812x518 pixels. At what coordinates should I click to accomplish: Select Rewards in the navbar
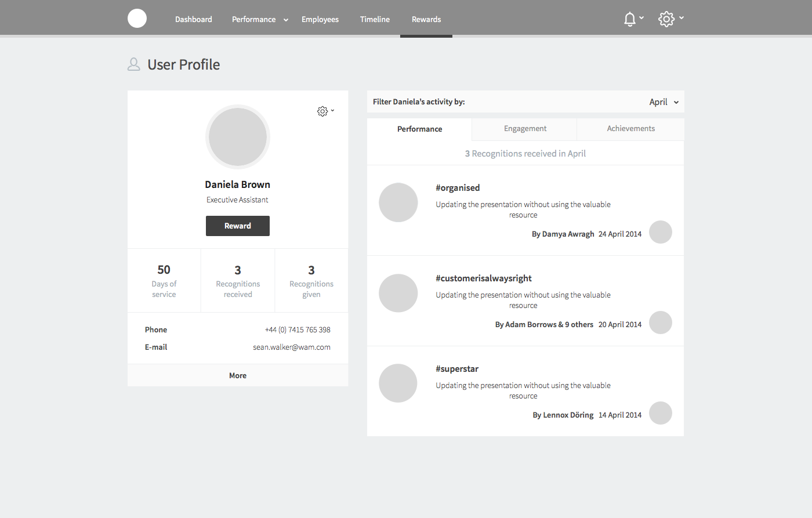pos(426,19)
